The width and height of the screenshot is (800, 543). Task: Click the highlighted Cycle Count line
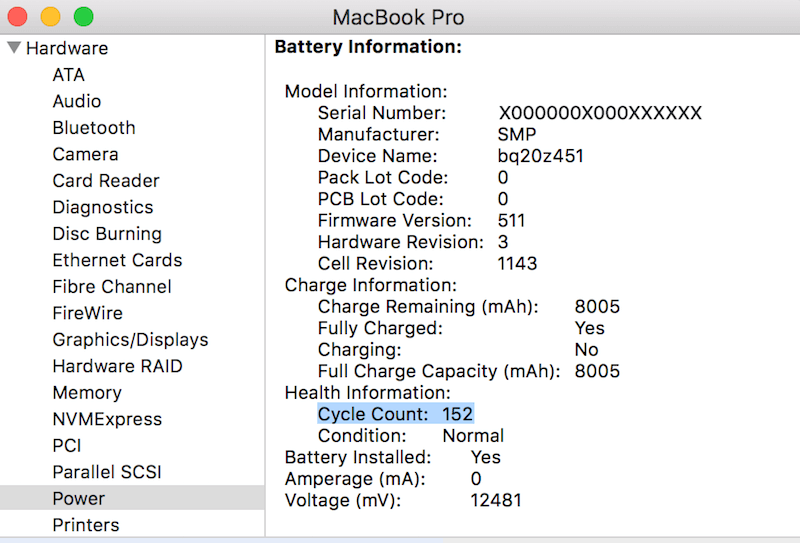coord(395,414)
